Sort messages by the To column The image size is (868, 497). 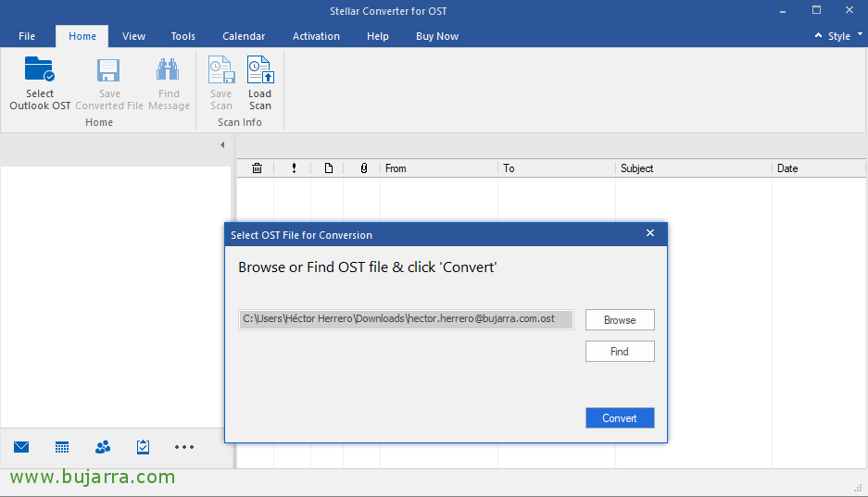(557, 168)
